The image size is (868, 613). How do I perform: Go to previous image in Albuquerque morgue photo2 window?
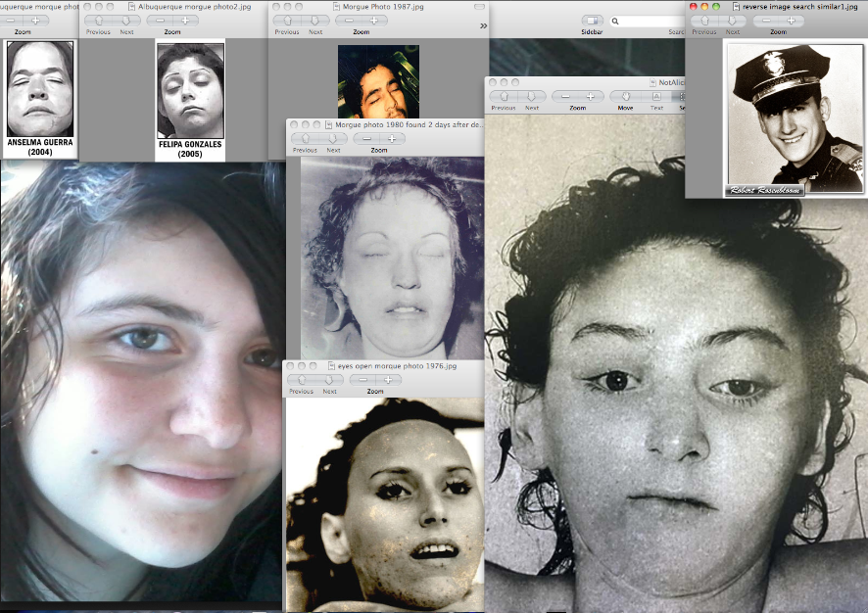coord(99,21)
